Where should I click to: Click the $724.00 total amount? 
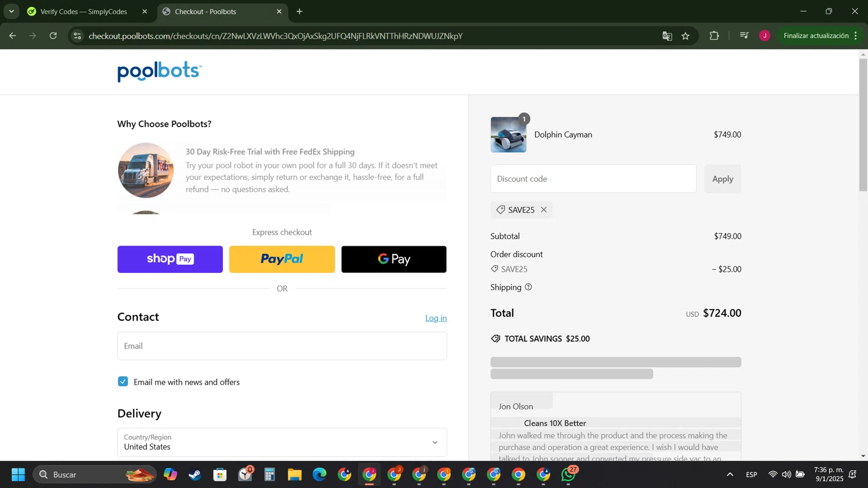pyautogui.click(x=722, y=313)
